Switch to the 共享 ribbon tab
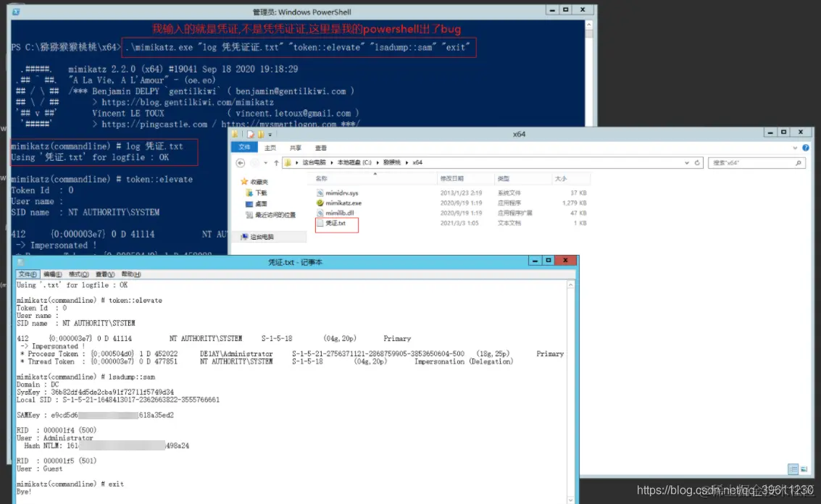The image size is (821, 504). tap(296, 148)
